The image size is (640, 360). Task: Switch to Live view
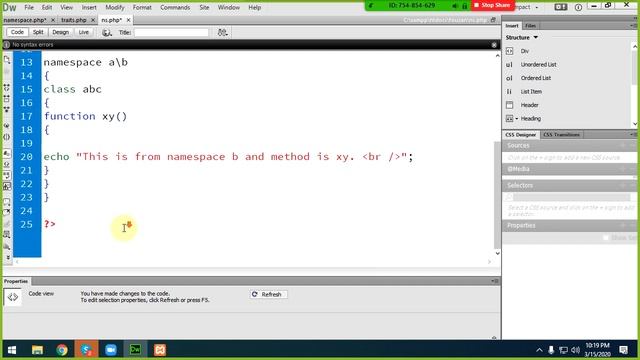84,32
